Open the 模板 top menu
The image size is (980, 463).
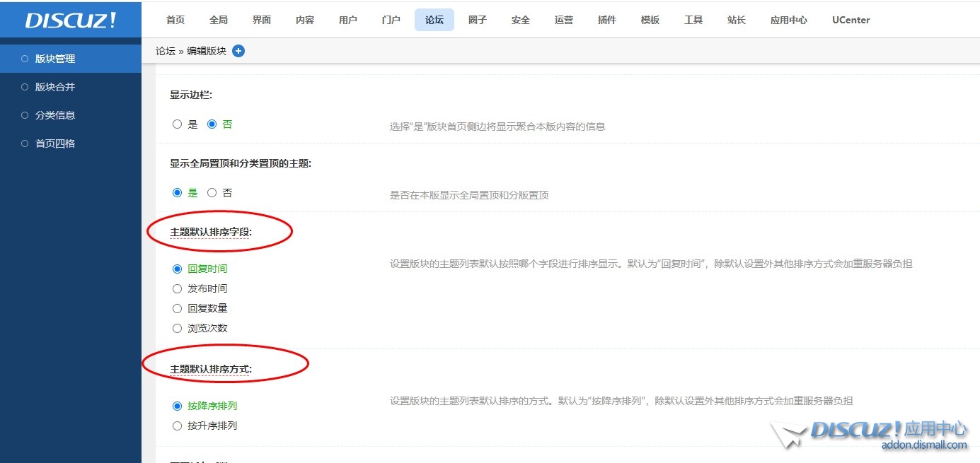point(650,20)
